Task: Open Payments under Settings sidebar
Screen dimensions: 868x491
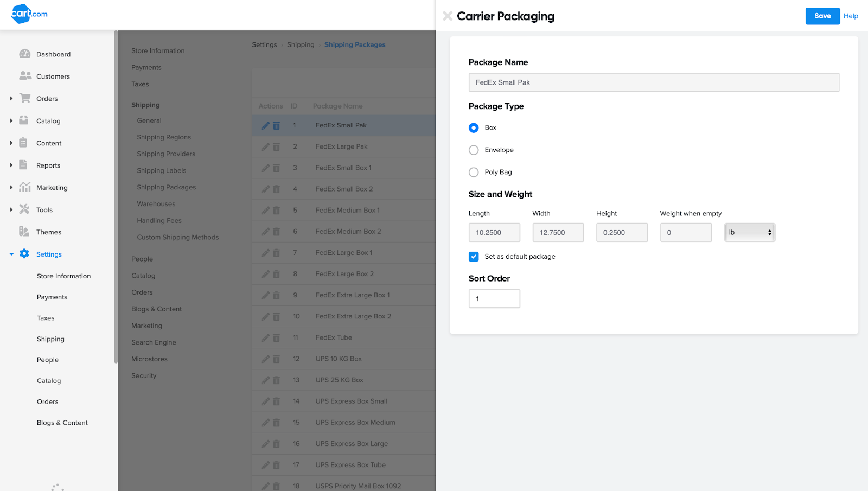Action: (52, 297)
